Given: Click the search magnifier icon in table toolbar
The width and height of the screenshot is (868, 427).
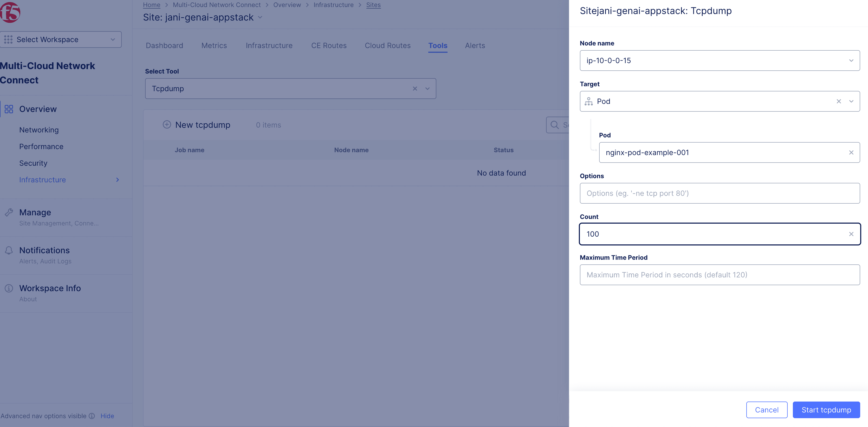Looking at the screenshot, I should point(555,125).
